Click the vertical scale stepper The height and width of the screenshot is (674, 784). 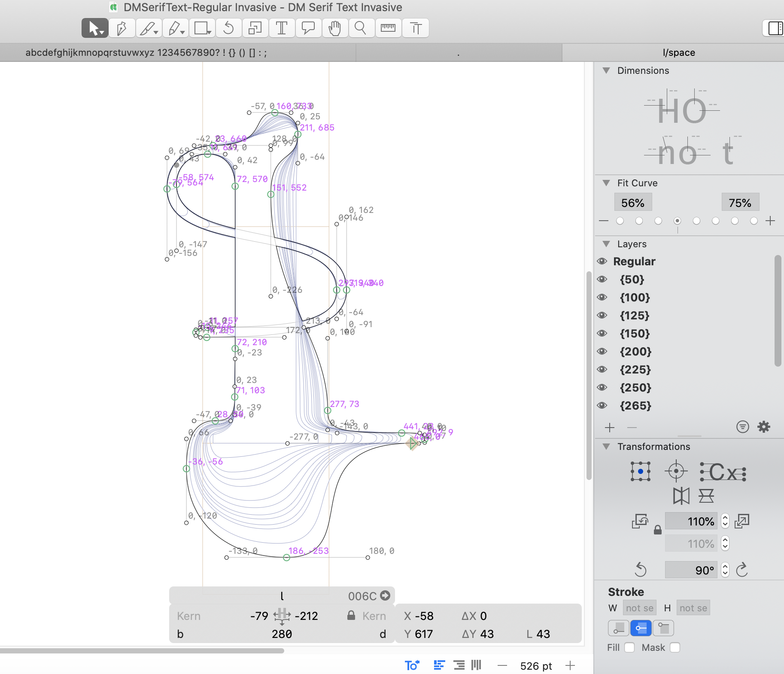(725, 543)
